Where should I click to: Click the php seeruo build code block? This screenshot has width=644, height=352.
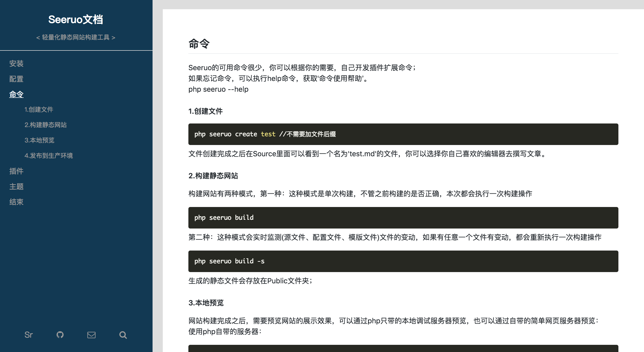coord(403,218)
